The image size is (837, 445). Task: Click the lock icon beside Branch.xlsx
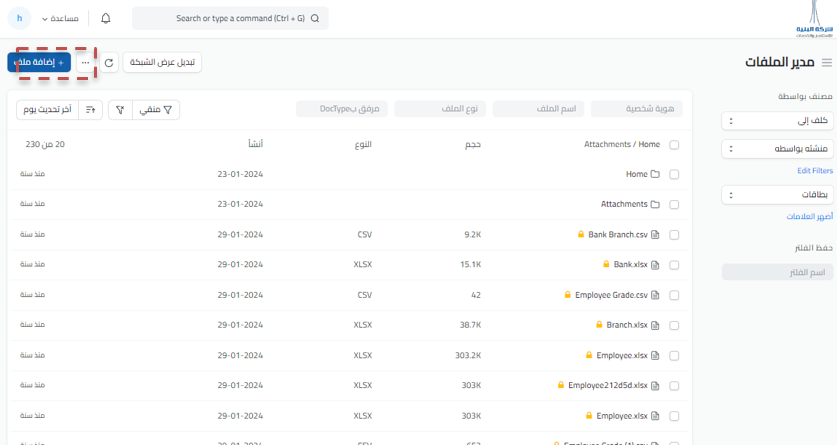599,324
